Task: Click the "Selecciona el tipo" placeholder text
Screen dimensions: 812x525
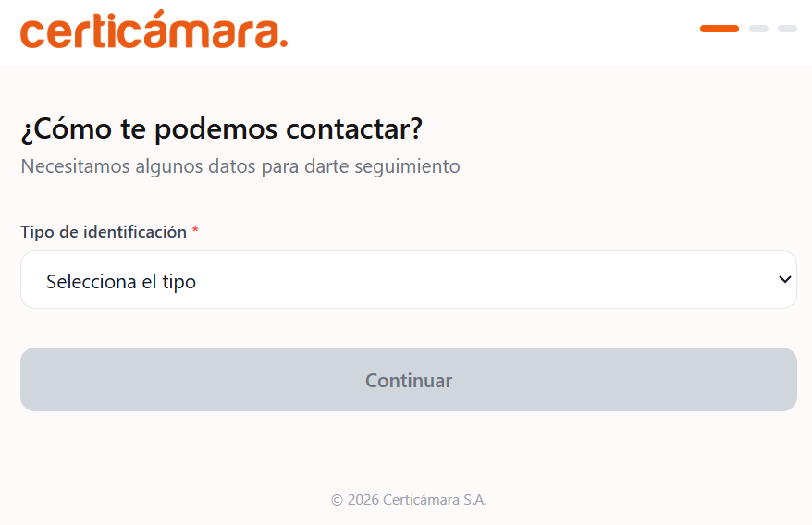Action: coord(121,282)
